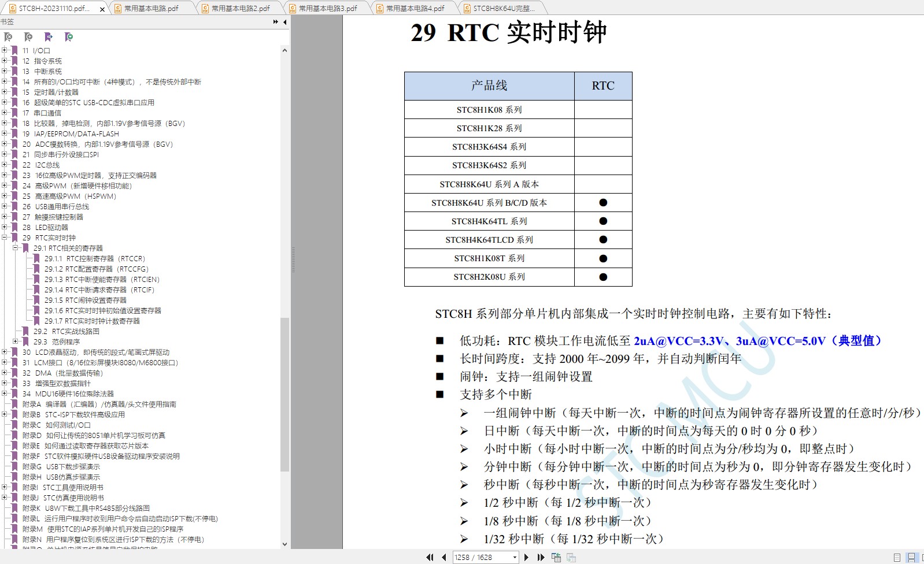Click the bookmark panel scroll down arrow
The image size is (924, 564).
coord(284,544)
